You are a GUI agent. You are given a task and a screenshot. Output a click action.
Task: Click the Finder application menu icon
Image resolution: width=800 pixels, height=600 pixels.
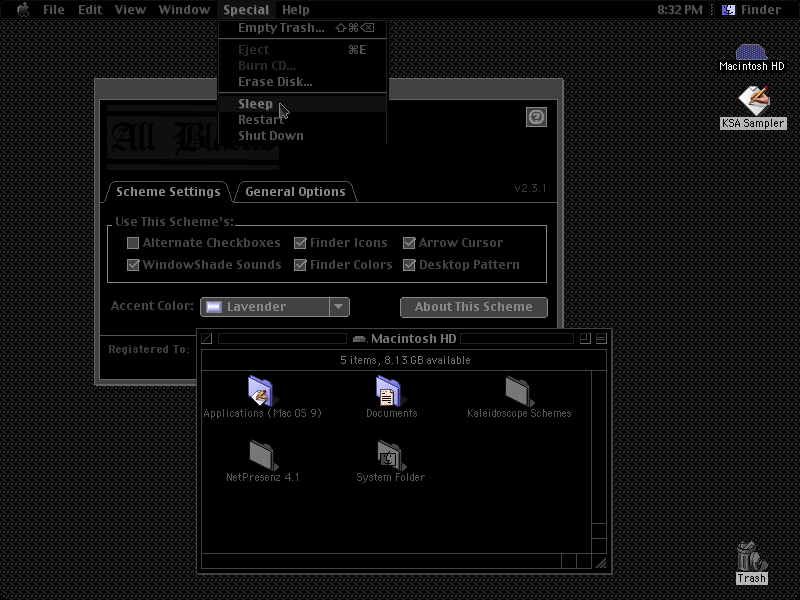(x=729, y=10)
